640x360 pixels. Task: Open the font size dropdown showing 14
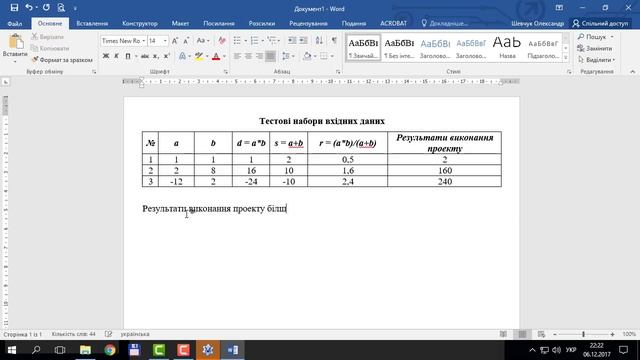(165, 41)
